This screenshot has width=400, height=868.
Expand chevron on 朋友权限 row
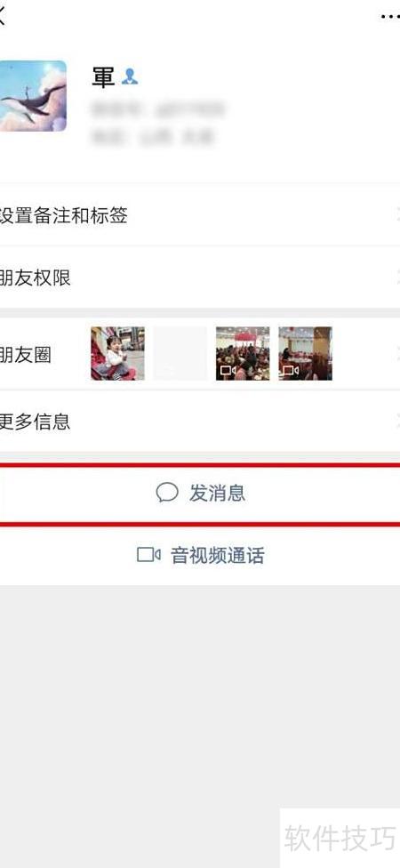[x=397, y=277]
